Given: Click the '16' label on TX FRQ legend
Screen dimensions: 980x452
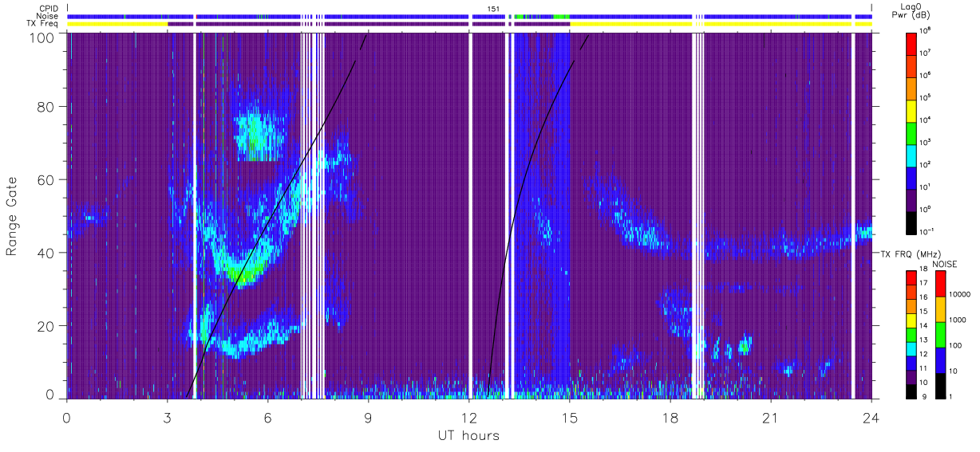Looking at the screenshot, I should pos(924,297).
